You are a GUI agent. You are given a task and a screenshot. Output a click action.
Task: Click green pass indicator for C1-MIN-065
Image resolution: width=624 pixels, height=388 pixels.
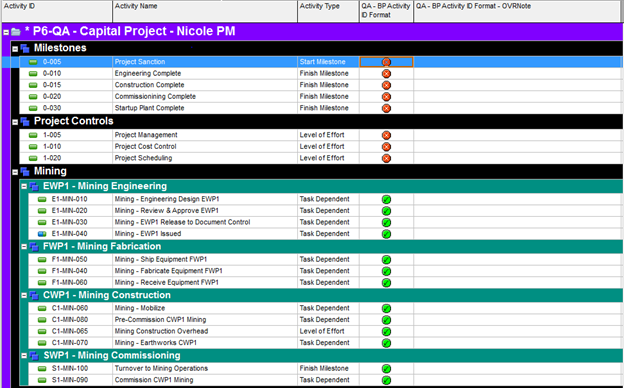point(386,331)
